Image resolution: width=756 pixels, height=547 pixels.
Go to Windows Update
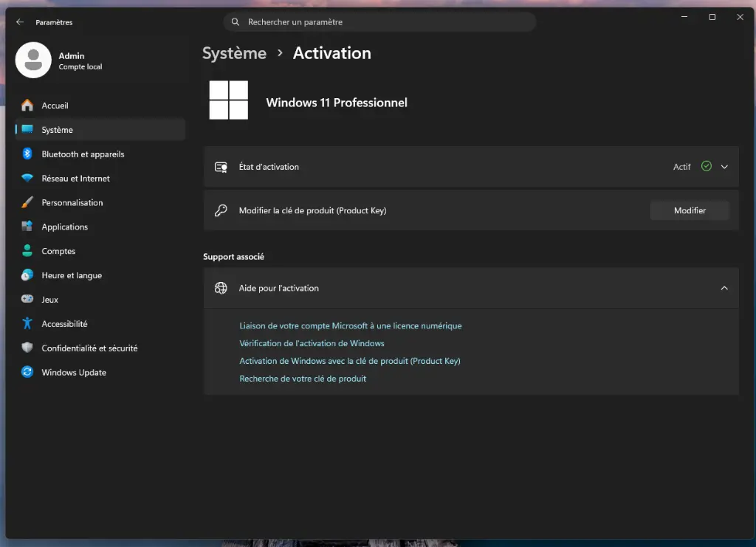pos(100,372)
